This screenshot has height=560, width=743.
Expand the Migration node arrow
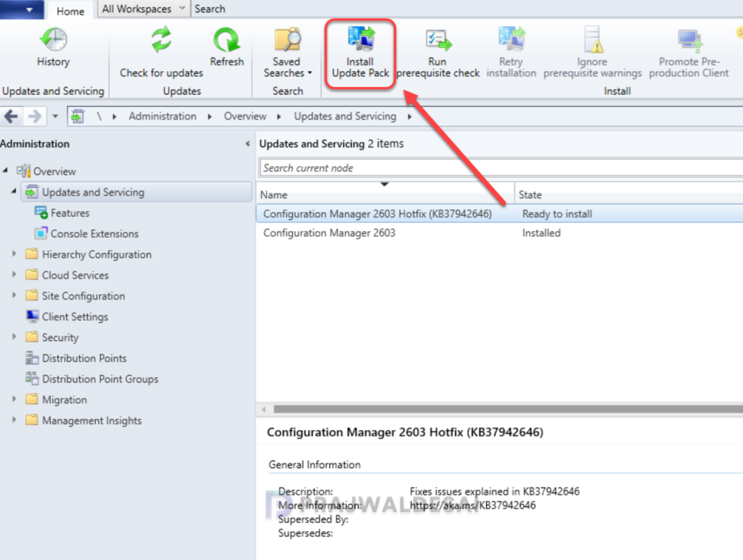pos(15,400)
